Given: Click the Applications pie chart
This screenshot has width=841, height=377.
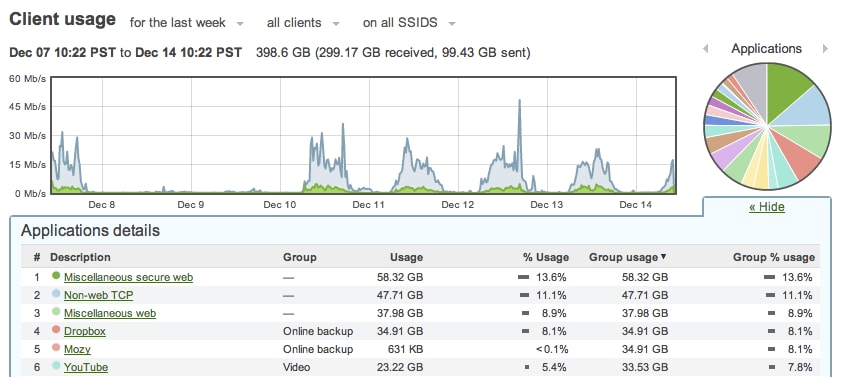Looking at the screenshot, I should (767, 126).
